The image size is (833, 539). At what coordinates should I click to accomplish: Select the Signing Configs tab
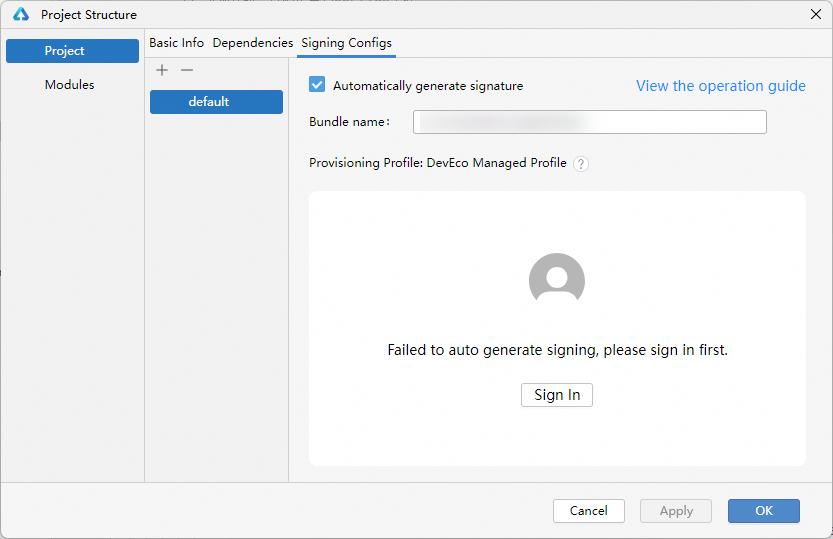click(x=346, y=43)
